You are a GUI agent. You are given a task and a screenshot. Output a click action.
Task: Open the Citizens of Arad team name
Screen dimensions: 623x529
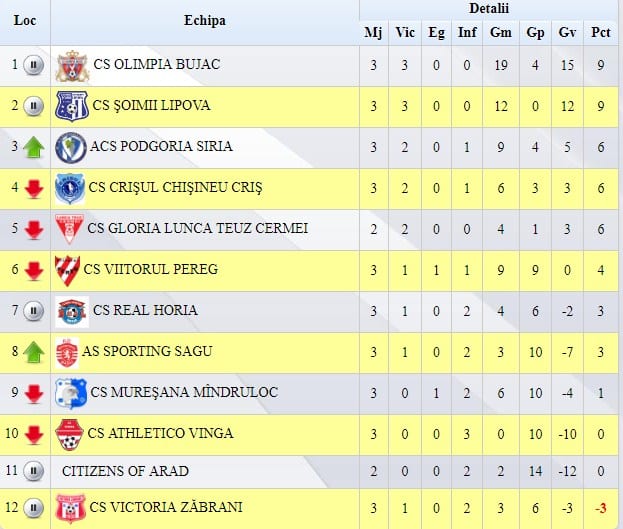pos(125,471)
